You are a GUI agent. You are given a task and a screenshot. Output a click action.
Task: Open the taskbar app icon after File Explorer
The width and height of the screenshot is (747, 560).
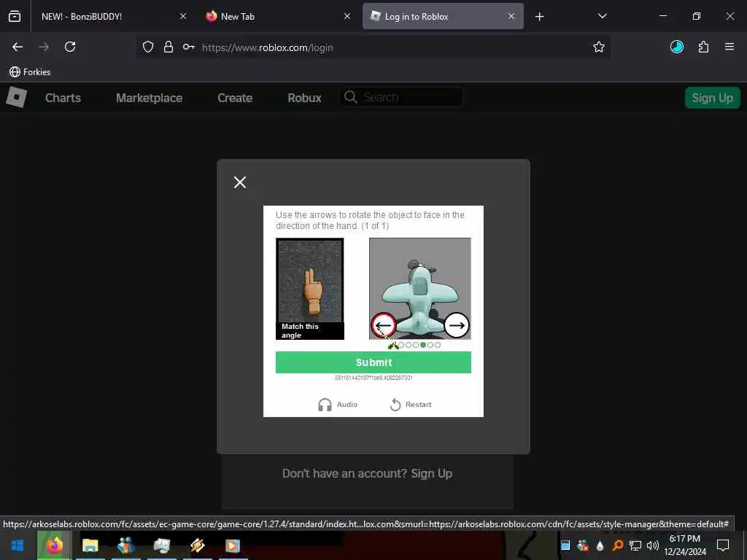(x=126, y=545)
